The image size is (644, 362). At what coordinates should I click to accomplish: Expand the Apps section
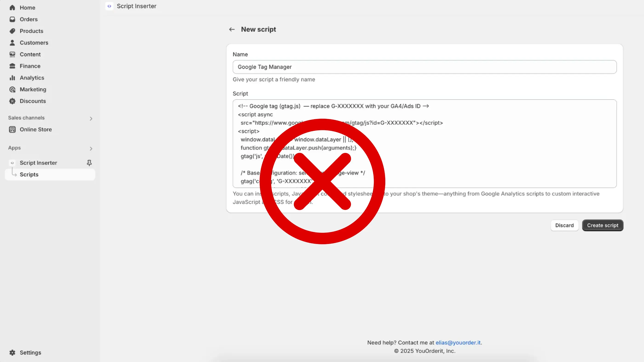coord(91,149)
